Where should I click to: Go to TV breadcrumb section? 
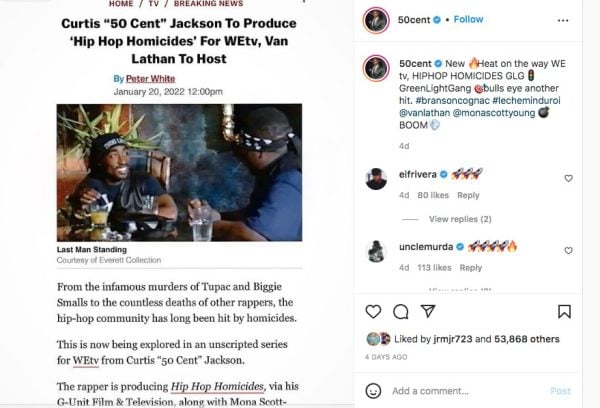[153, 3]
